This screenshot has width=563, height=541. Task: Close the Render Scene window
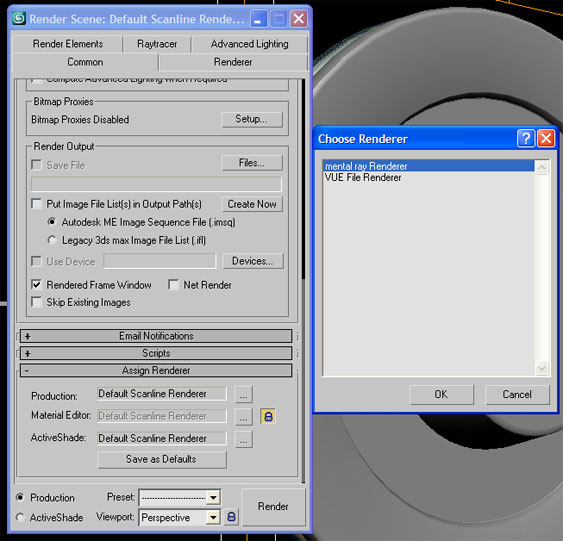pos(299,19)
